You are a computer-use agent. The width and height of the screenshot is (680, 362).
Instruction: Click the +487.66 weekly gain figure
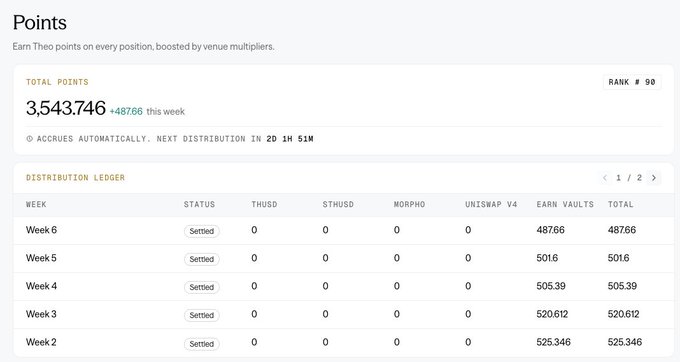126,111
